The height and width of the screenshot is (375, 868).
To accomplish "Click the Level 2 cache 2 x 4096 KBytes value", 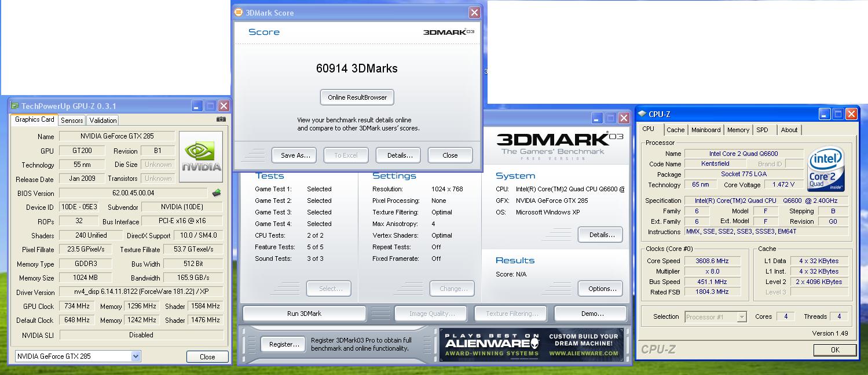I will 820,282.
